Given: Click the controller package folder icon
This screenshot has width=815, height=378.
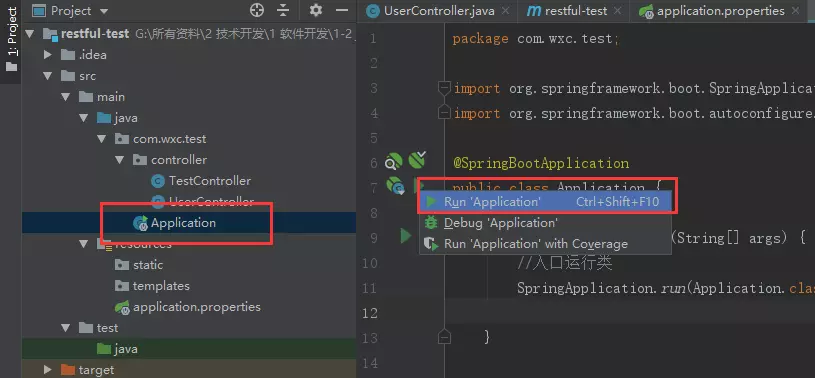Looking at the screenshot, I should [x=140, y=160].
